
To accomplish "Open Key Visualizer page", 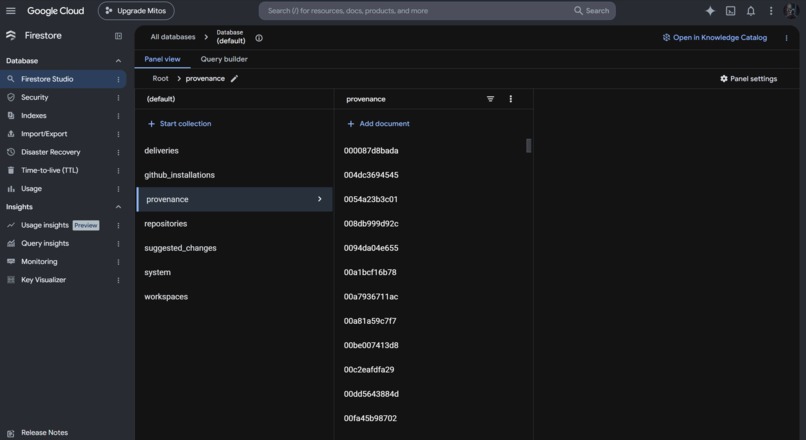I will 44,280.
